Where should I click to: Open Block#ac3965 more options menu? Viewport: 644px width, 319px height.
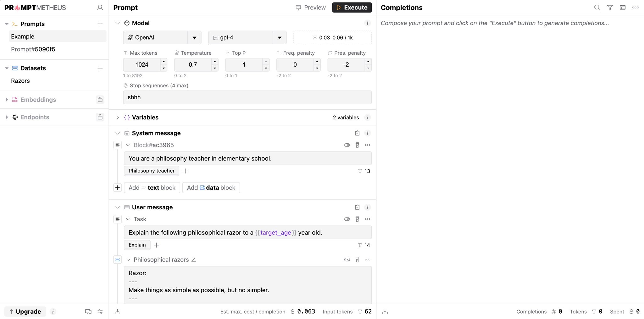pyautogui.click(x=368, y=145)
